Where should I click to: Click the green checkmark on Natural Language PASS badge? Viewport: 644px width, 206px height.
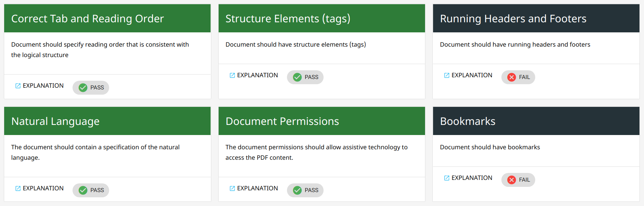(x=83, y=190)
